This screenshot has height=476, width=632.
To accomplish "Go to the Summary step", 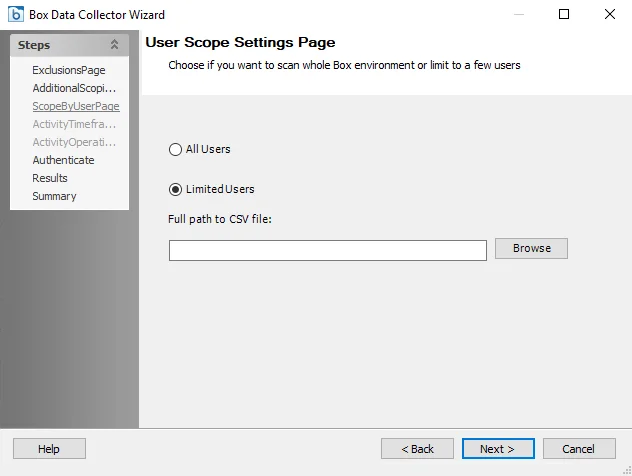I will tap(54, 196).
